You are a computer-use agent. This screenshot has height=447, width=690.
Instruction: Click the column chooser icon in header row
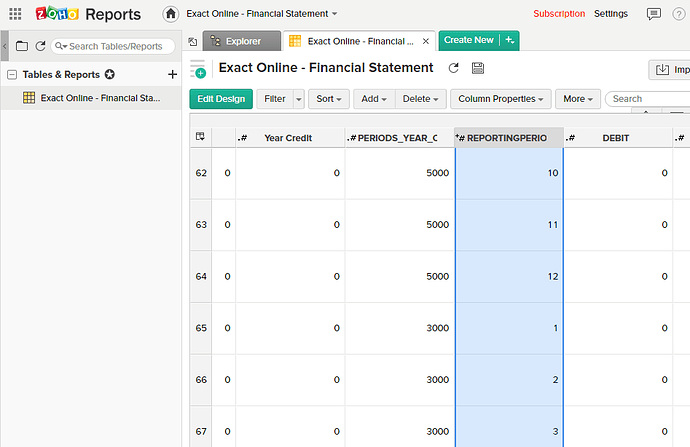tap(200, 137)
